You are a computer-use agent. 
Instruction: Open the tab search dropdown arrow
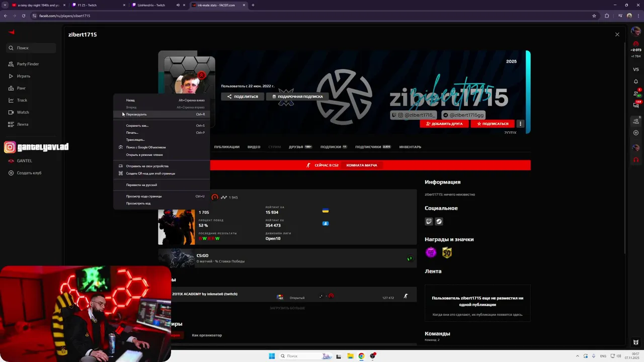(x=5, y=5)
